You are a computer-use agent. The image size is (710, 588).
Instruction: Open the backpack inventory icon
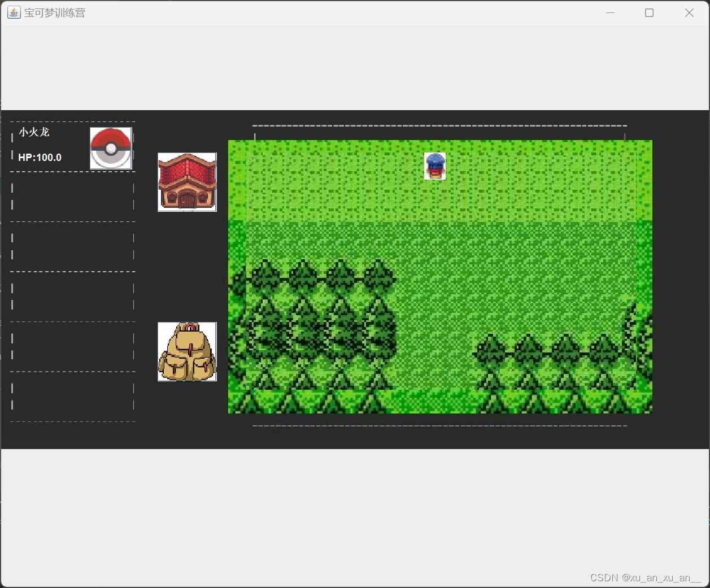pos(187,352)
